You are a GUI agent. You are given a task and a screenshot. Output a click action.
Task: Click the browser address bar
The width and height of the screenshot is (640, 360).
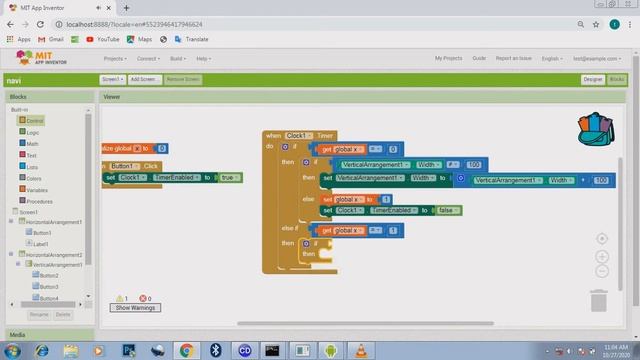(x=314, y=24)
